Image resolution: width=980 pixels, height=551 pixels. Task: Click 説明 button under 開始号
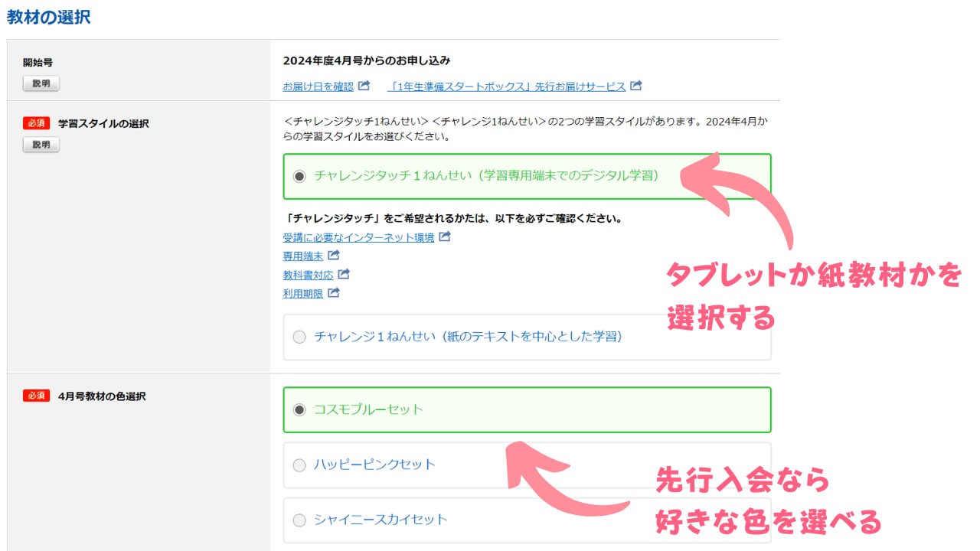41,83
